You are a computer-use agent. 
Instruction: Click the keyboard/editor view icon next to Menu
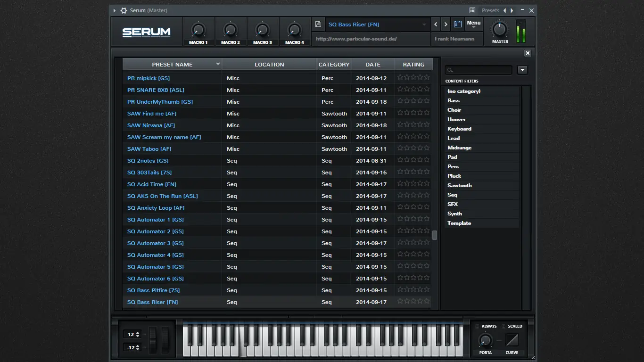tap(457, 24)
